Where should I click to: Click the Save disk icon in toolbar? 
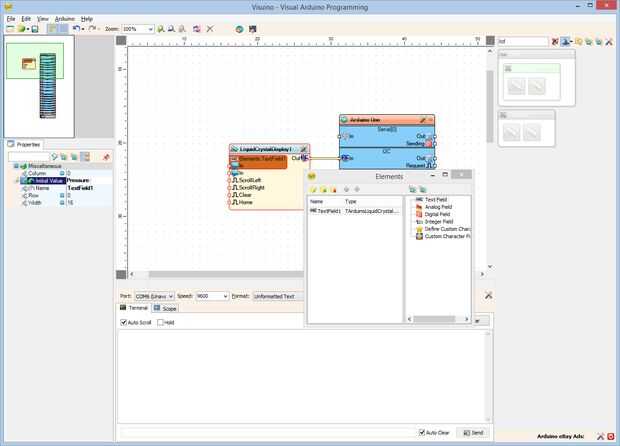pos(35,29)
